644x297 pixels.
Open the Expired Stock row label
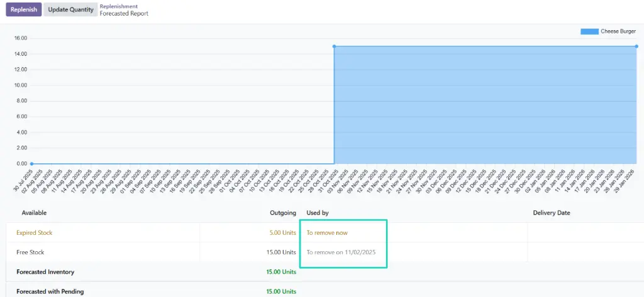(x=35, y=233)
